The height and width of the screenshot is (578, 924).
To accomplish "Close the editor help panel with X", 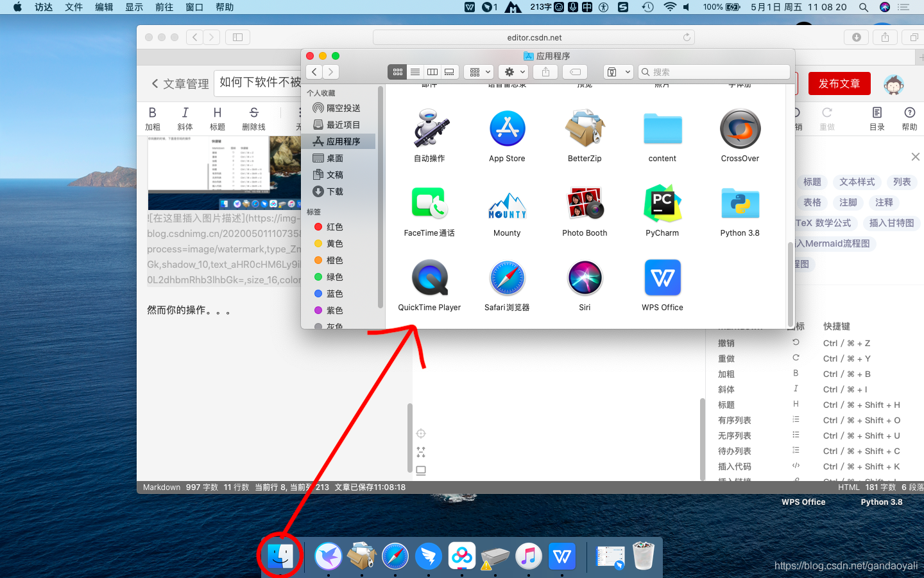I will coord(916,157).
